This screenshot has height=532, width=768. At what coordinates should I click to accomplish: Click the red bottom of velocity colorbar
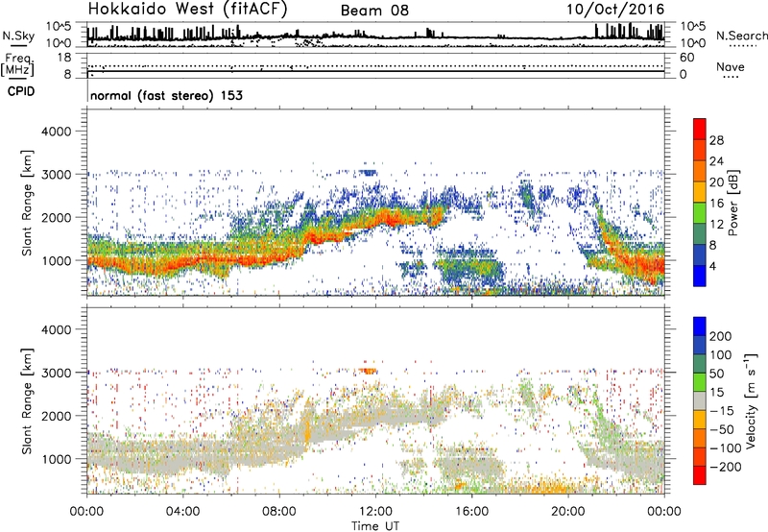point(700,475)
